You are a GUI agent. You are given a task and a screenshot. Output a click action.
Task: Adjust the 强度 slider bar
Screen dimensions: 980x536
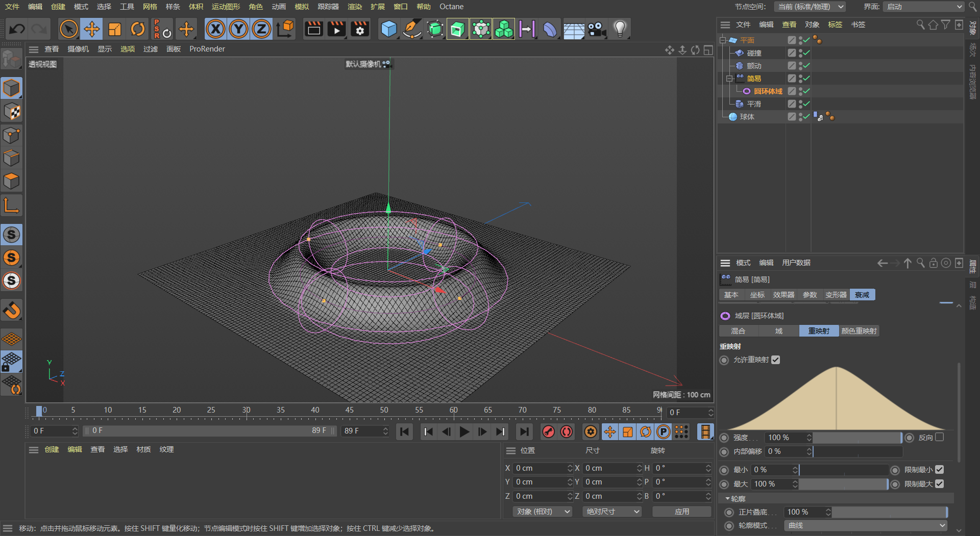point(857,438)
